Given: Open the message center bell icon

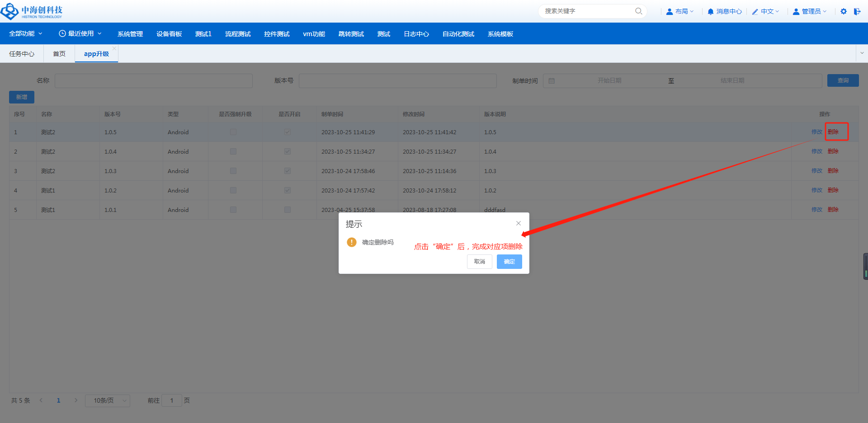Looking at the screenshot, I should click(711, 11).
